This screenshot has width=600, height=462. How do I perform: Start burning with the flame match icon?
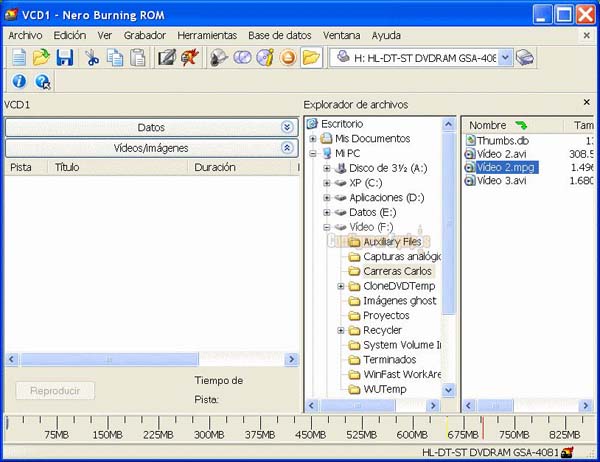coord(190,58)
